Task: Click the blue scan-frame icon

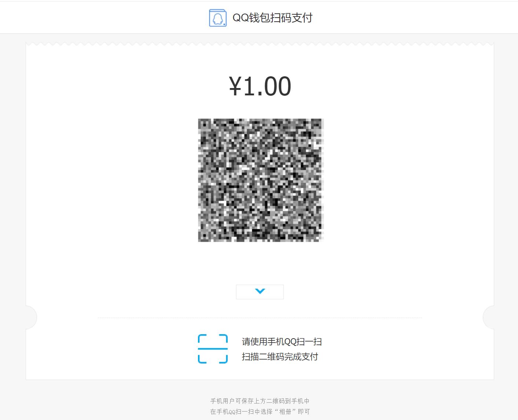Action: [x=213, y=349]
